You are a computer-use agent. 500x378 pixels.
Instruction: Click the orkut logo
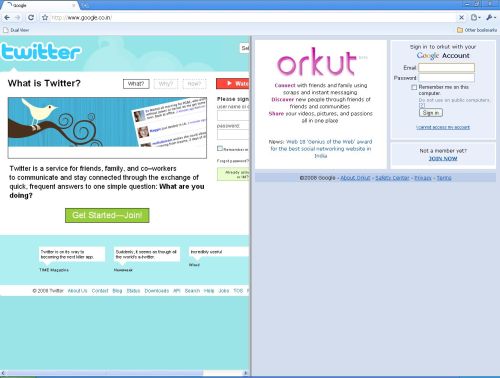point(317,62)
